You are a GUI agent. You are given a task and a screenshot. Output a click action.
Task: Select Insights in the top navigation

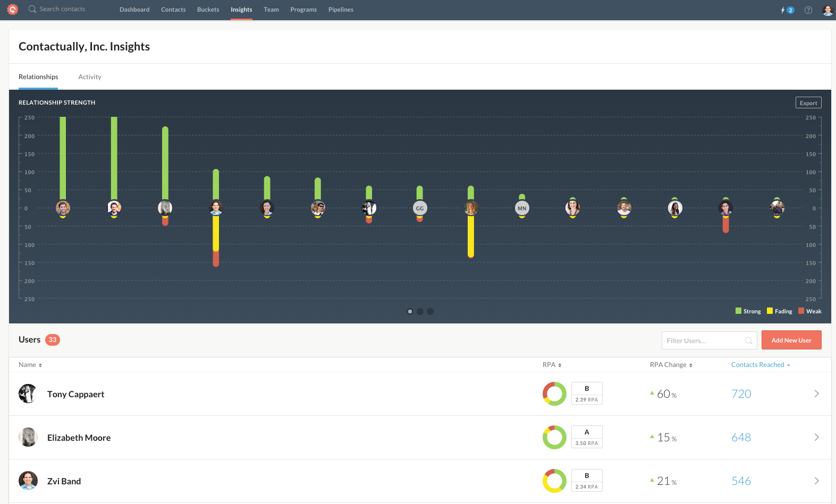tap(241, 10)
